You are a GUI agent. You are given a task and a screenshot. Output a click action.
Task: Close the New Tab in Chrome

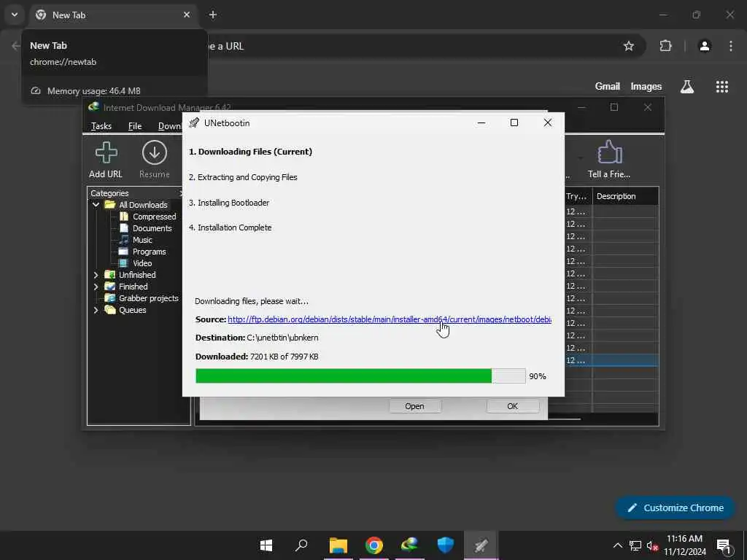tap(187, 15)
